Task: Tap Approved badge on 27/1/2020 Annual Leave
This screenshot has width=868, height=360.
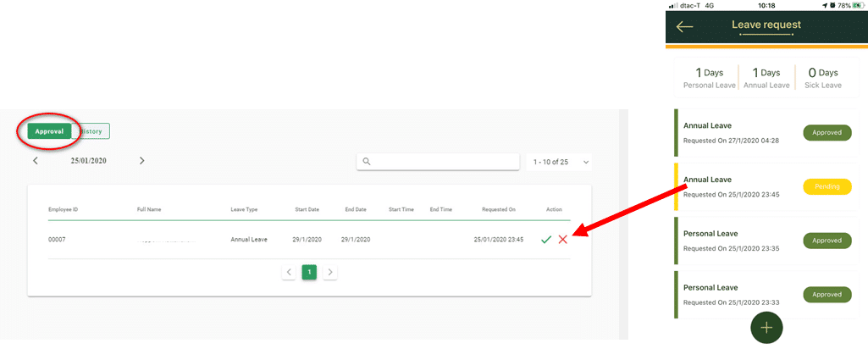Action: point(827,133)
